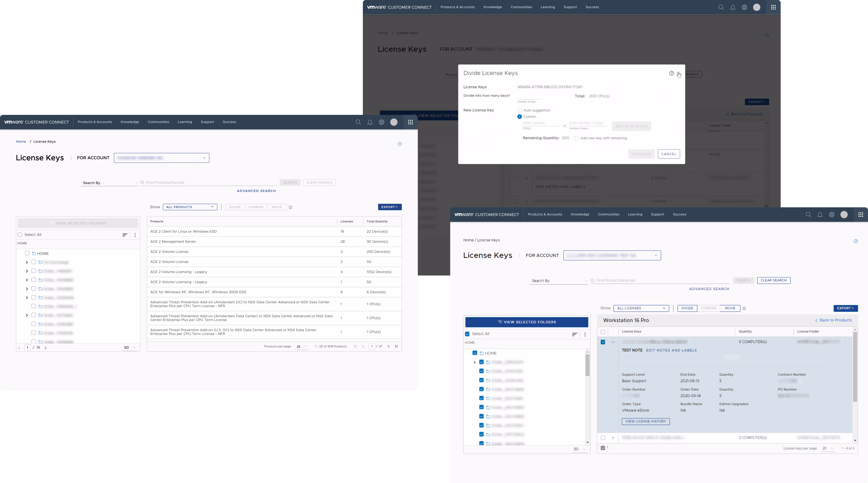Click the globe language icon in the left window
Screen dimensions: 868x483
pos(381,122)
